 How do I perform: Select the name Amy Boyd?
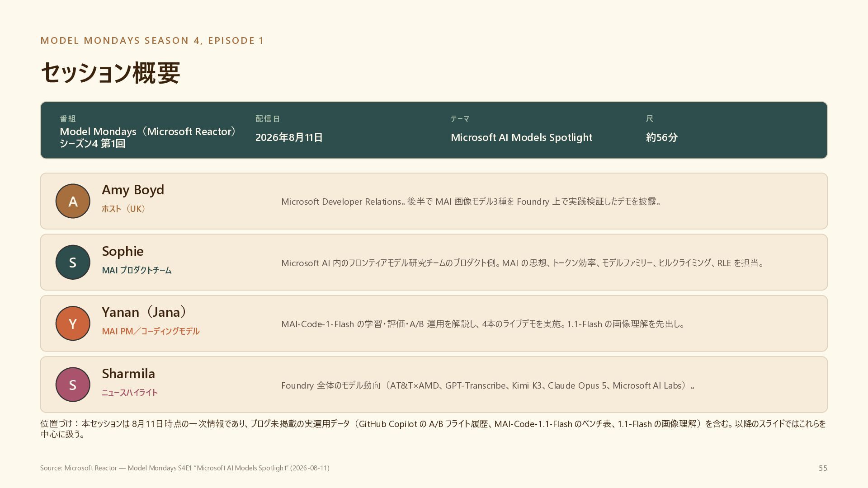pos(133,190)
